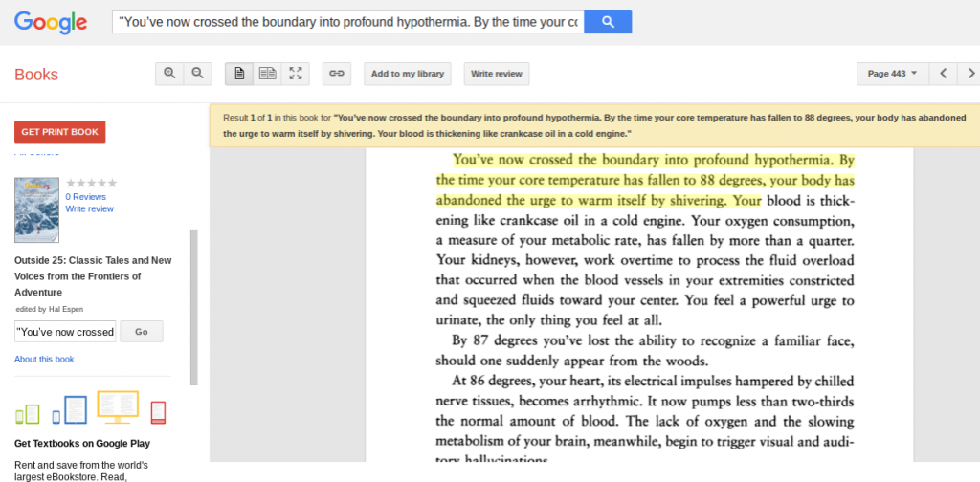Open the Page 443 dropdown

tap(892, 74)
